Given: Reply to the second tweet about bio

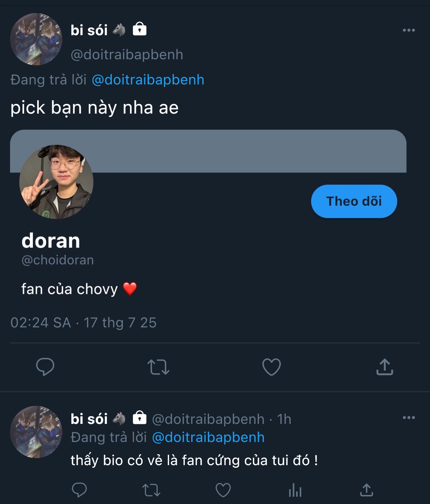Looking at the screenshot, I should tap(79, 490).
